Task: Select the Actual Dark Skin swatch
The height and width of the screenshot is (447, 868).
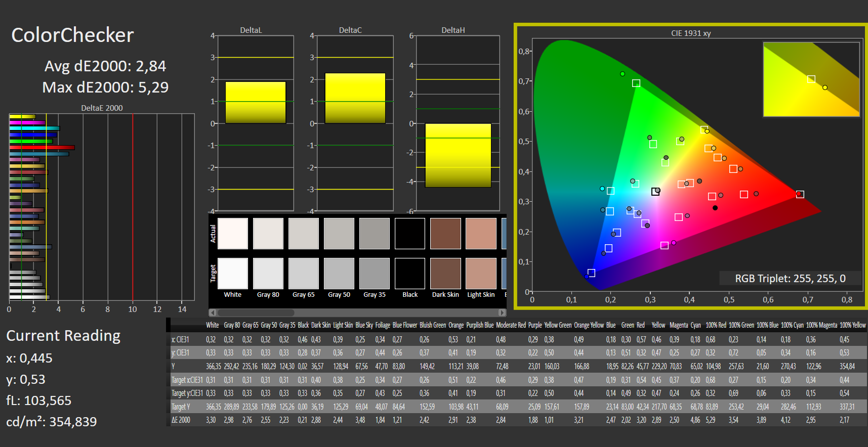Action: [x=445, y=234]
